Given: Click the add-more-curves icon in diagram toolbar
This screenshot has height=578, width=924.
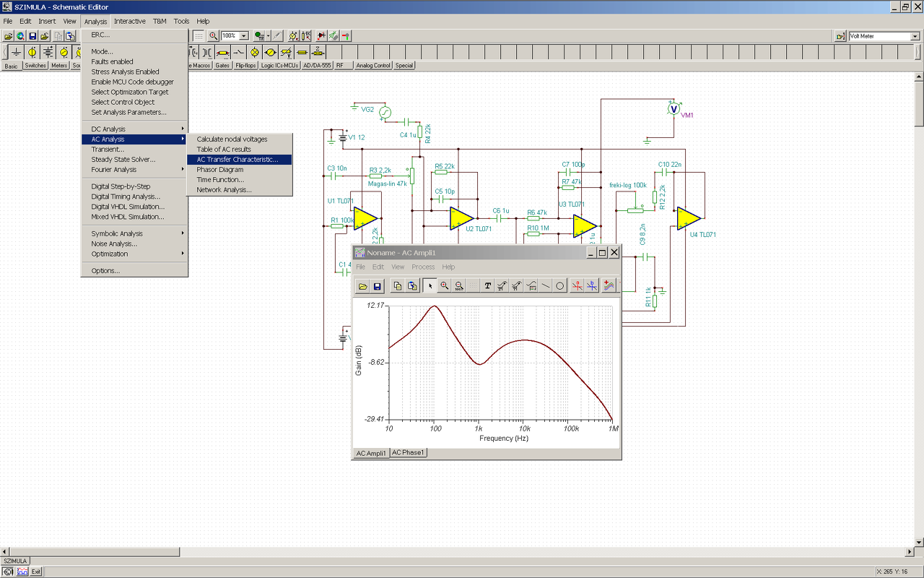Looking at the screenshot, I should point(609,286).
